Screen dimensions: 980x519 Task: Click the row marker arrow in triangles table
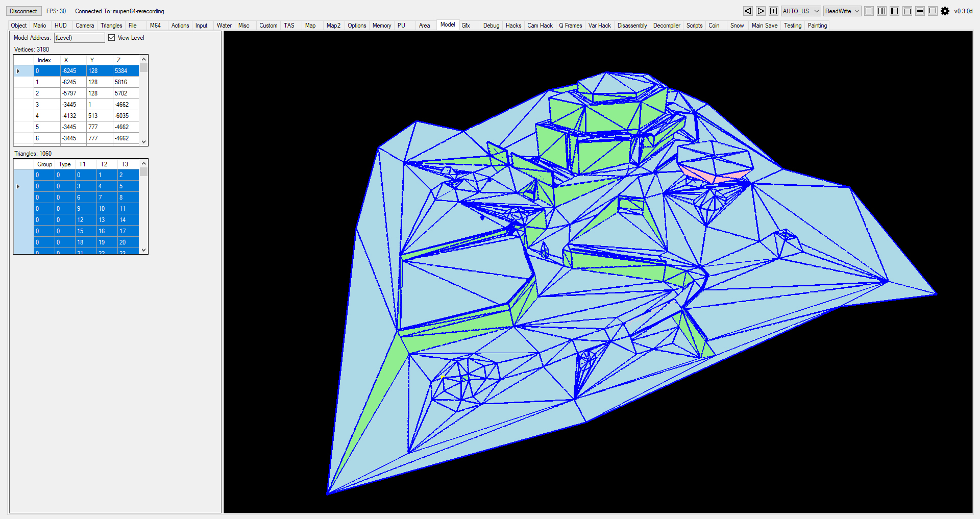(x=18, y=186)
